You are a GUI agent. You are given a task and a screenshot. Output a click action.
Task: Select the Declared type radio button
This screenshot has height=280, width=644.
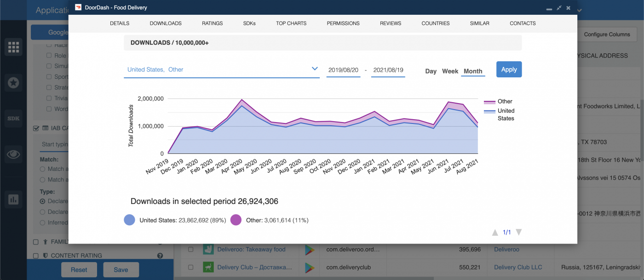tap(43, 201)
